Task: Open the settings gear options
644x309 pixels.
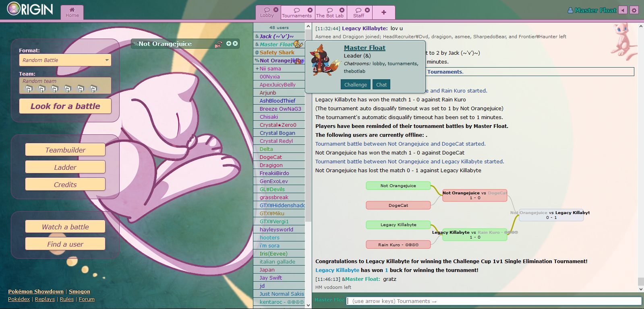Action: click(x=634, y=10)
